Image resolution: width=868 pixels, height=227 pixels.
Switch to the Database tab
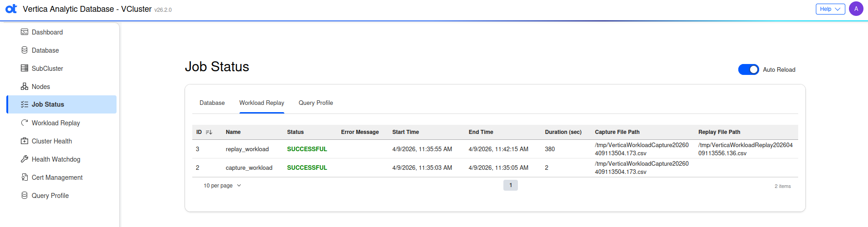[212, 103]
